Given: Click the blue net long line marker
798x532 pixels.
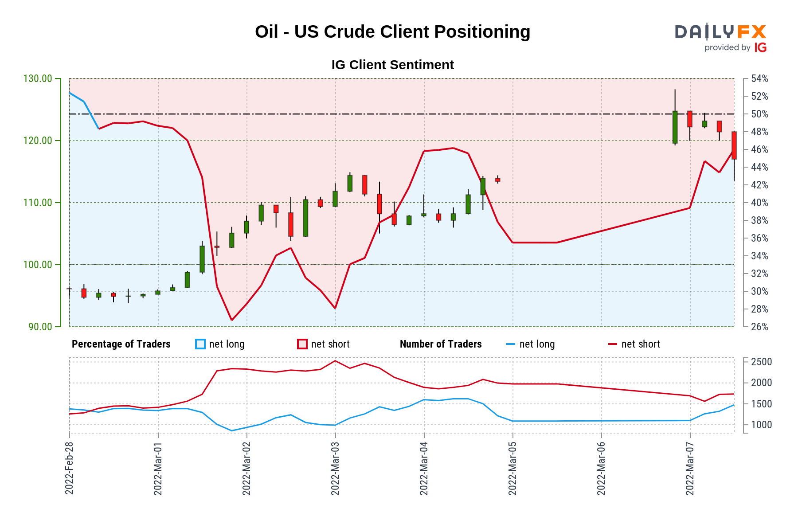Looking at the screenshot, I should click(x=511, y=344).
